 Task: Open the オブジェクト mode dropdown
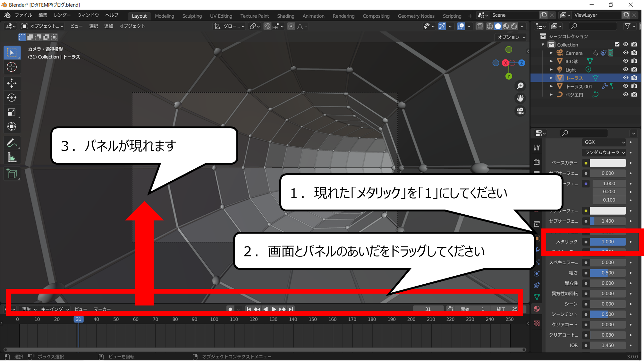[42, 26]
